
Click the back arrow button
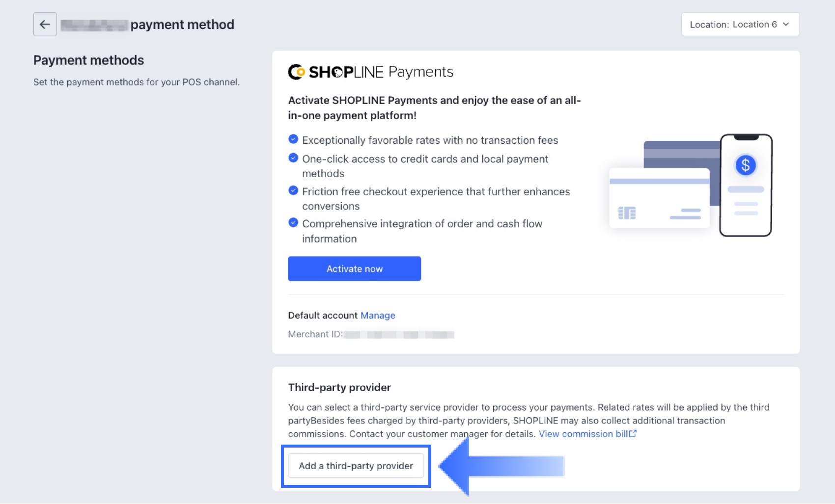point(45,25)
